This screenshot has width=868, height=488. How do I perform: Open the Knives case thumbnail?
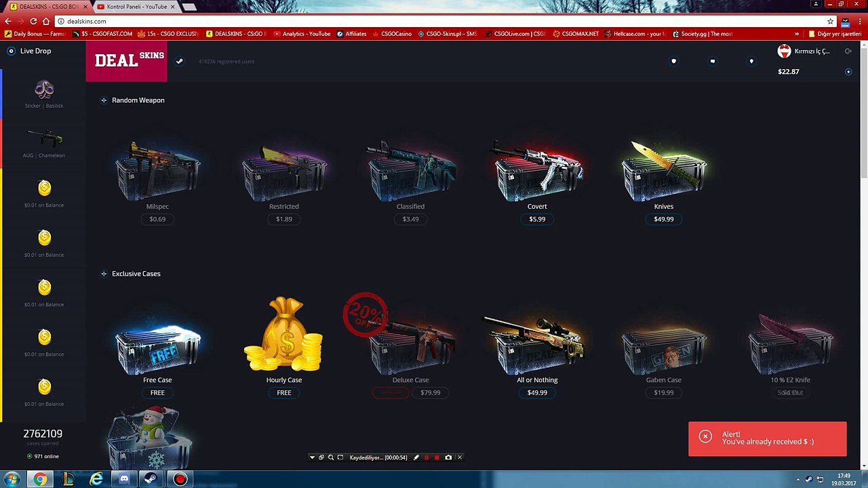[664, 171]
